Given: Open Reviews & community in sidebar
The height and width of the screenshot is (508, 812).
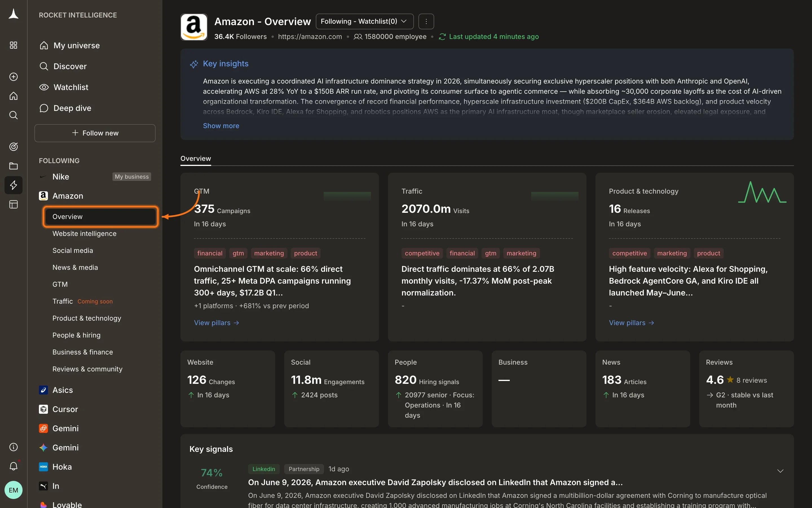Looking at the screenshot, I should pos(87,369).
